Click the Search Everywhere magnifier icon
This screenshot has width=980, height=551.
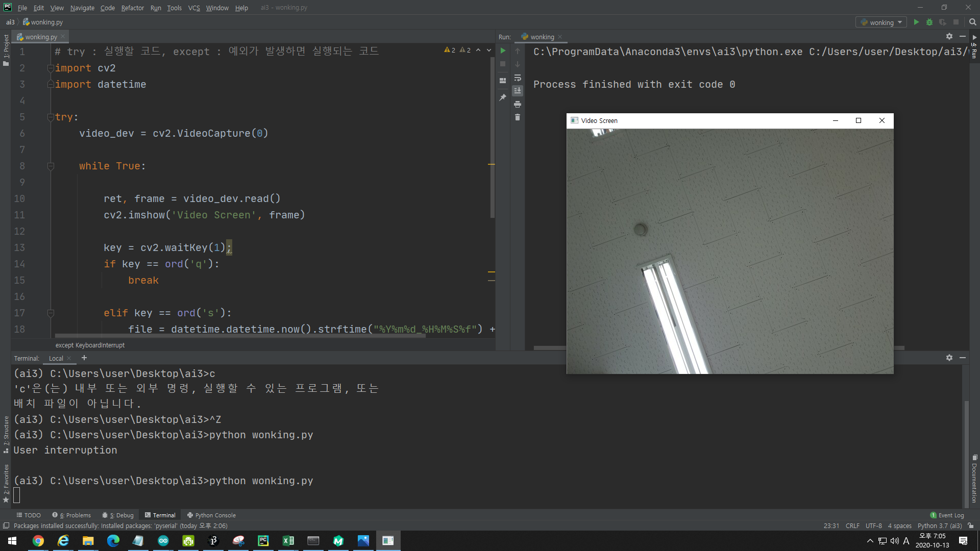pyautogui.click(x=972, y=22)
